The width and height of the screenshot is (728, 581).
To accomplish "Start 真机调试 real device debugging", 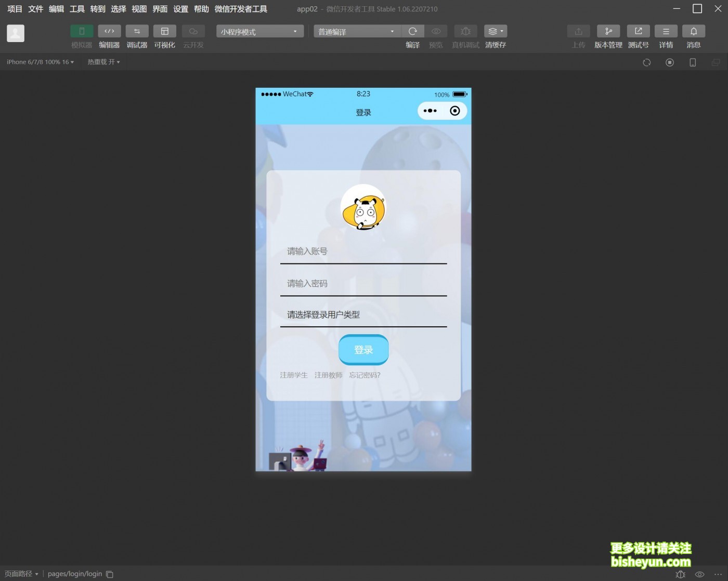I will coord(465,31).
